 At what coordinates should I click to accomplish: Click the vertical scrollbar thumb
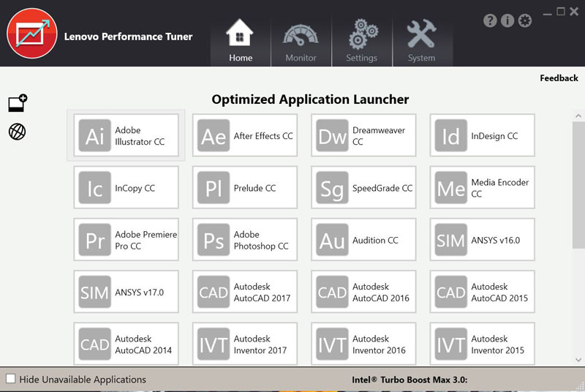(x=578, y=185)
